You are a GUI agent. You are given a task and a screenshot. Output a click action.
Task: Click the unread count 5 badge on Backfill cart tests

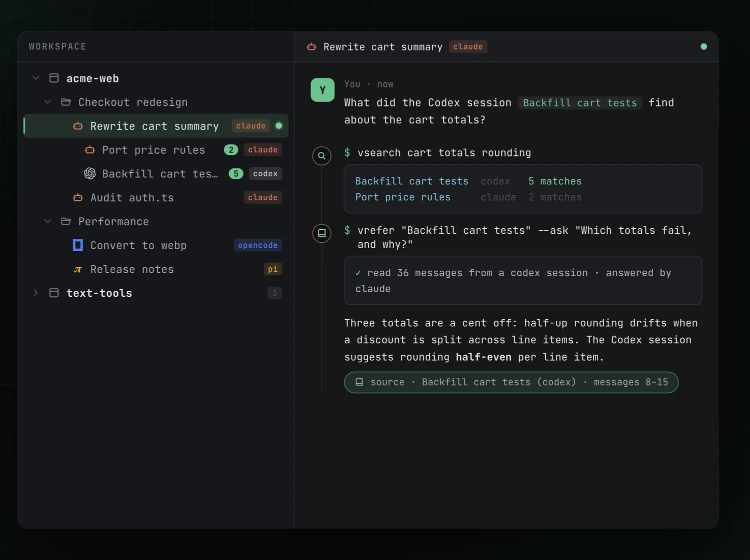click(236, 173)
